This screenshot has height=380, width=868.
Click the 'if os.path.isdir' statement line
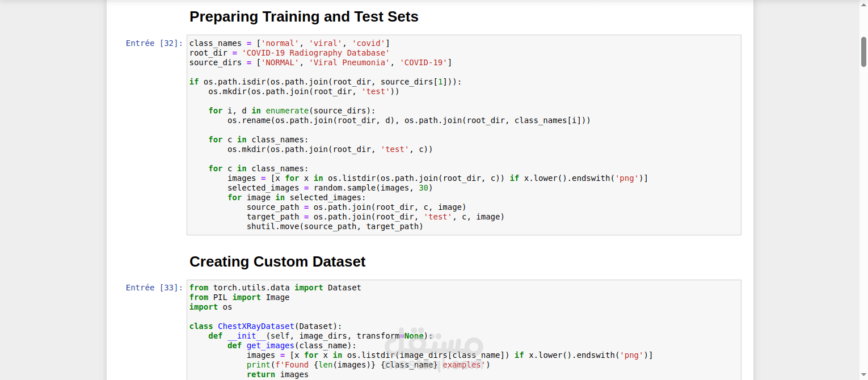point(326,82)
